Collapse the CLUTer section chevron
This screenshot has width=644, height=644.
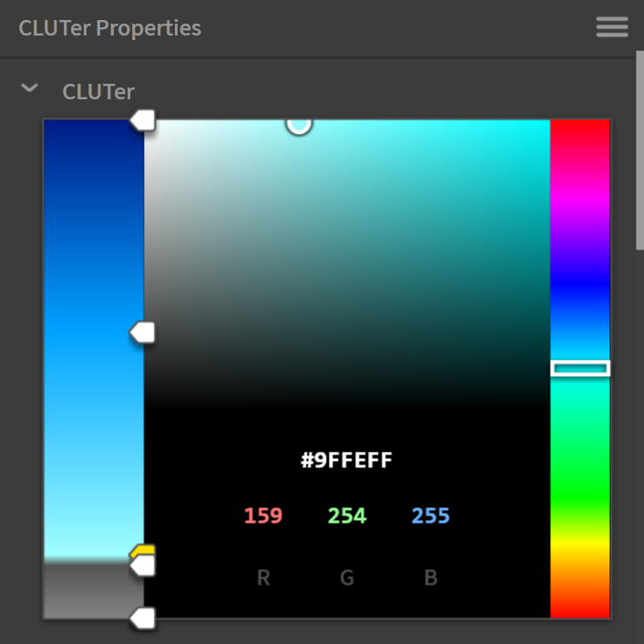click(x=30, y=88)
